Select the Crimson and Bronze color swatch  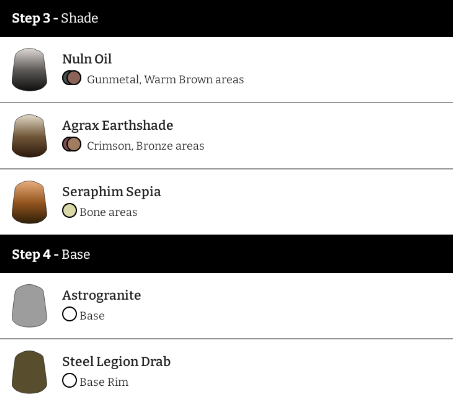tap(72, 144)
